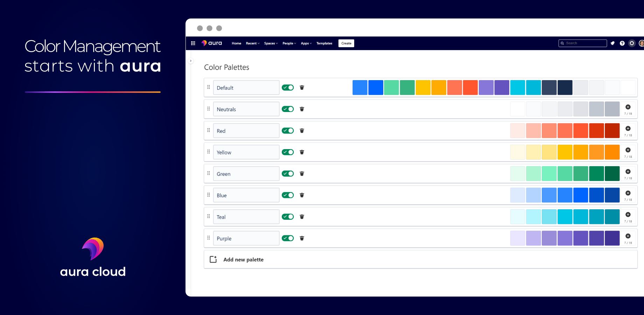644x315 pixels.
Task: Grab the drag handle of Default palette
Action: [x=209, y=87]
